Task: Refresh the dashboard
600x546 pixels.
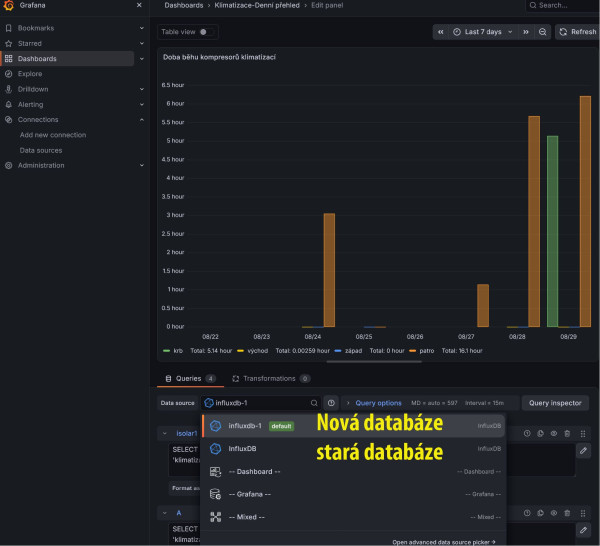Action: 578,32
